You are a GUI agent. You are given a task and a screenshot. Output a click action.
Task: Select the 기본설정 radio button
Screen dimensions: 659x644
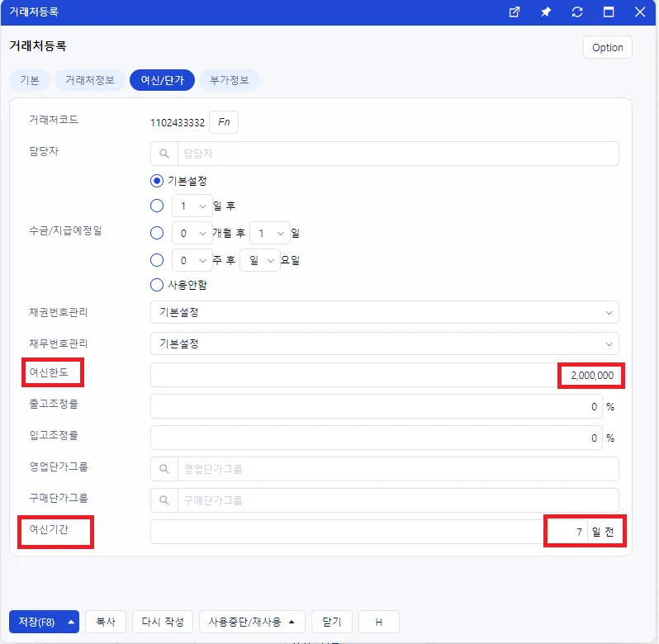click(157, 181)
